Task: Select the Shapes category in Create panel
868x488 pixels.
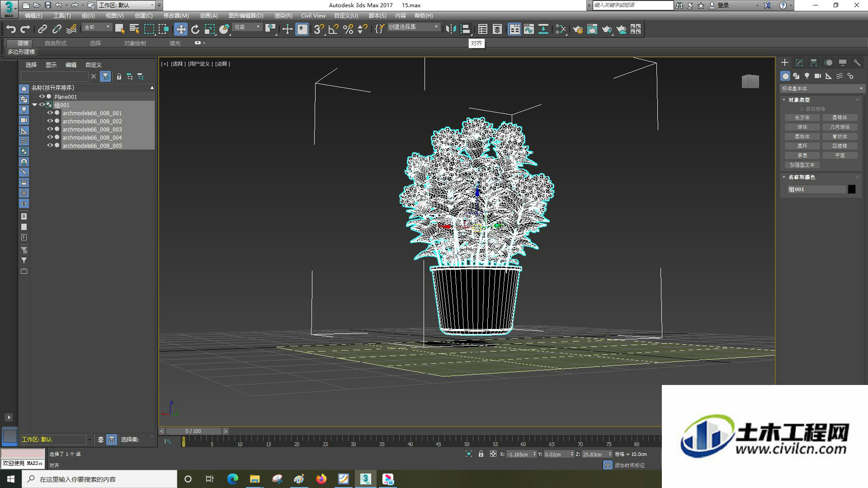Action: 796,76
